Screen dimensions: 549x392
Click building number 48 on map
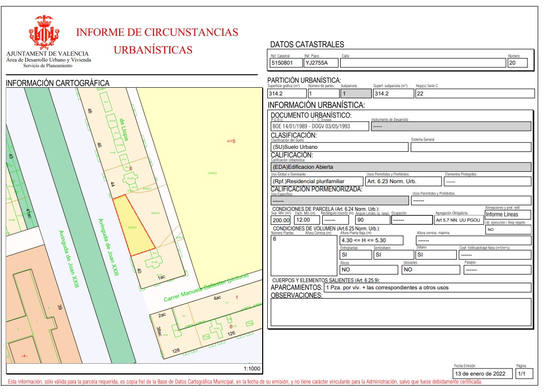(90, 111)
